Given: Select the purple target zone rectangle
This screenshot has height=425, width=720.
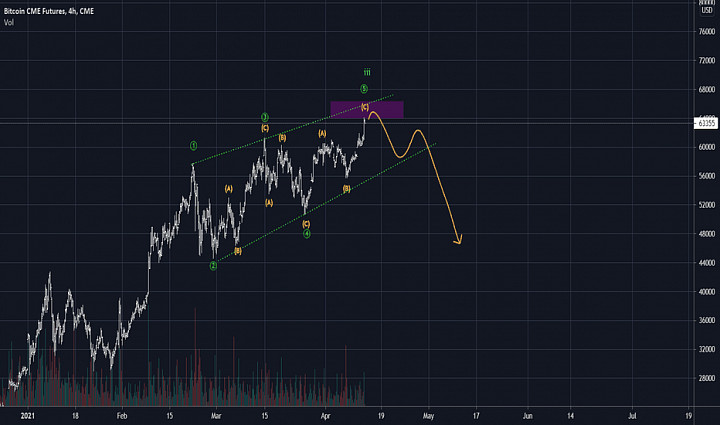Looking at the screenshot, I should tap(367, 110).
